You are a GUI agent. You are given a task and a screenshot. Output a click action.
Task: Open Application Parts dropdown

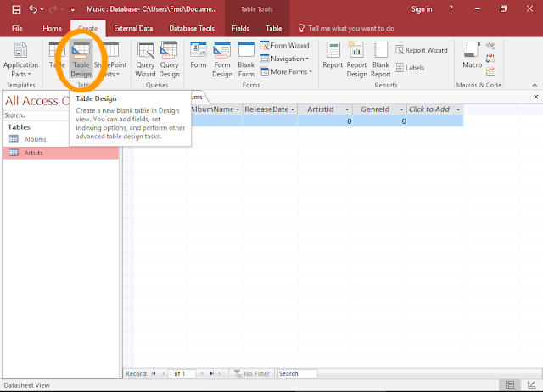(x=20, y=59)
